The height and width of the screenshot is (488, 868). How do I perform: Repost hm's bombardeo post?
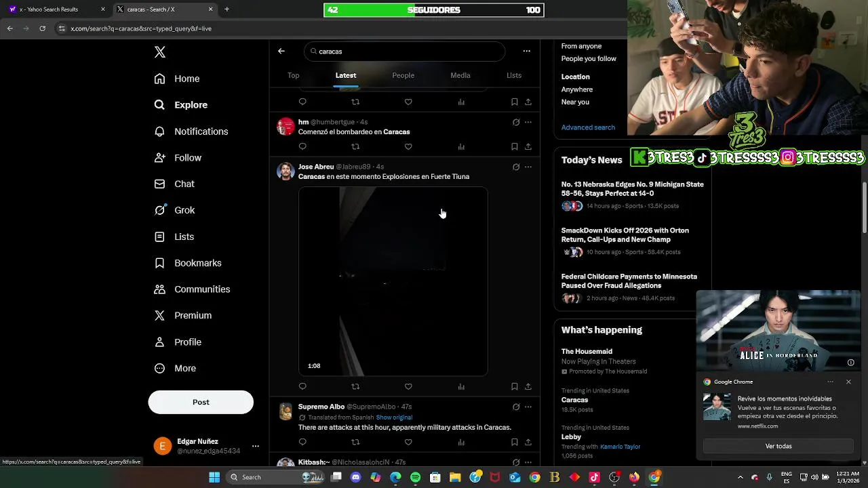click(355, 146)
